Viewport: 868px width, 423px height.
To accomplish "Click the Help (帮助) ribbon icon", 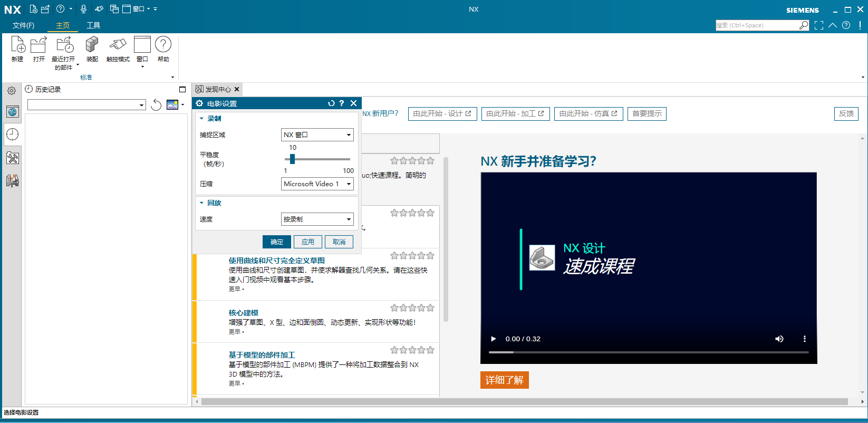I will click(163, 49).
